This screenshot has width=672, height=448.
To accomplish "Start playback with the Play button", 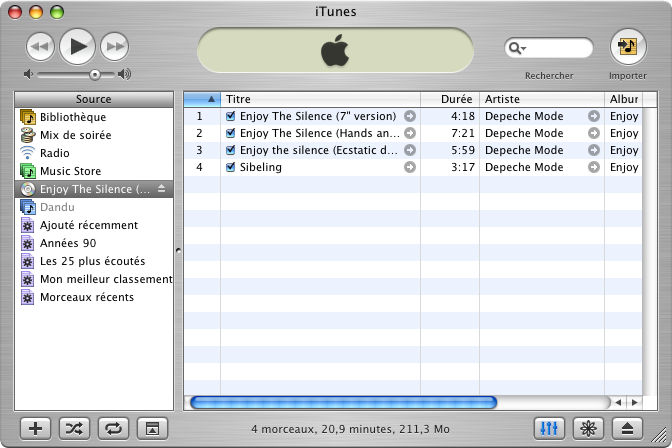I will (x=78, y=46).
